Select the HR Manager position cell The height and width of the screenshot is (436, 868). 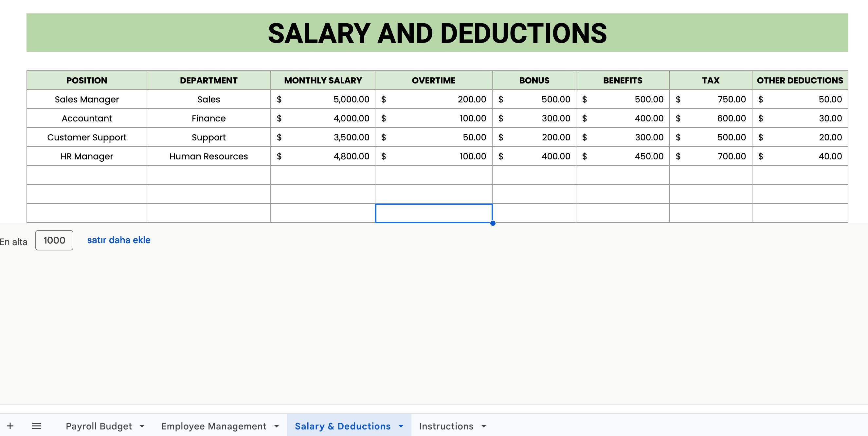click(87, 156)
